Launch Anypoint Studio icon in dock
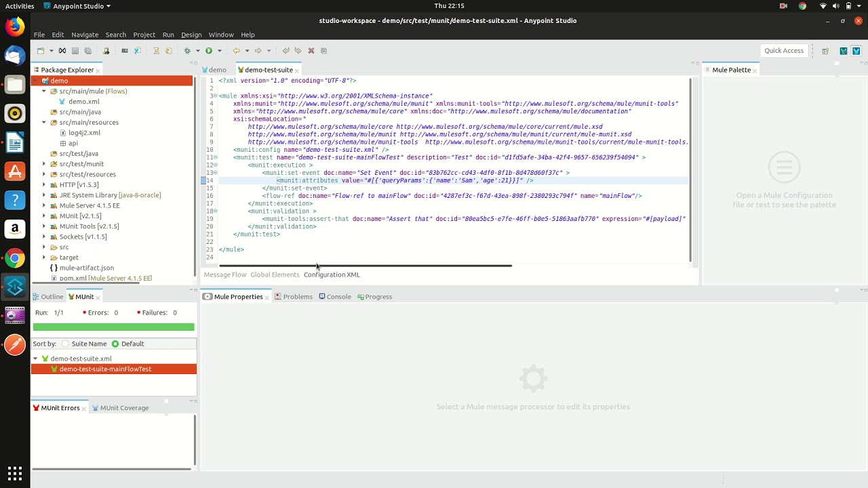This screenshot has height=488, width=868. (x=15, y=287)
